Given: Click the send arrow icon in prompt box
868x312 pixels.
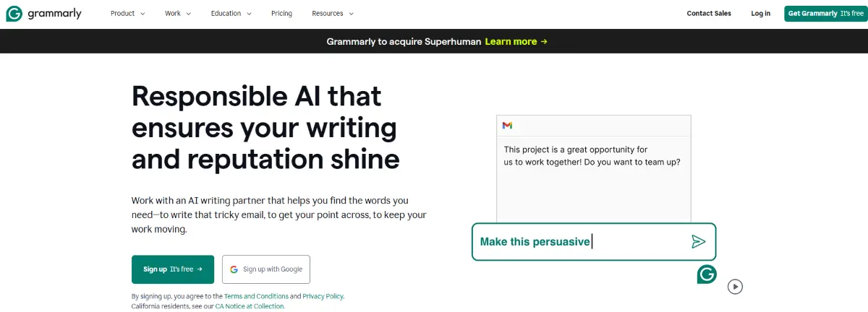Looking at the screenshot, I should pos(698,241).
